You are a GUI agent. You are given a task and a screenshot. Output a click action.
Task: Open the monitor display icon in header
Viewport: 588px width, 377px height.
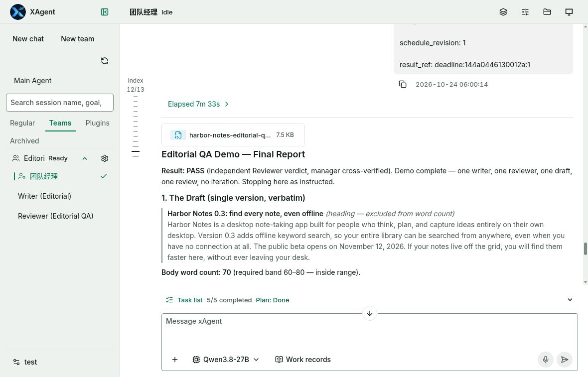tap(569, 12)
